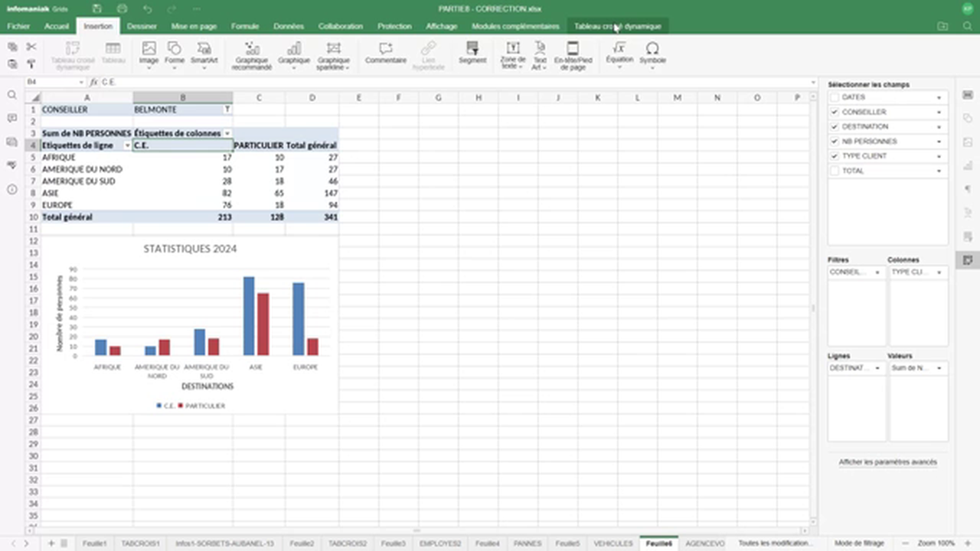Screen dimensions: 980x551
Task: Open the Tableau croisé dynamique tab
Action: click(617, 26)
